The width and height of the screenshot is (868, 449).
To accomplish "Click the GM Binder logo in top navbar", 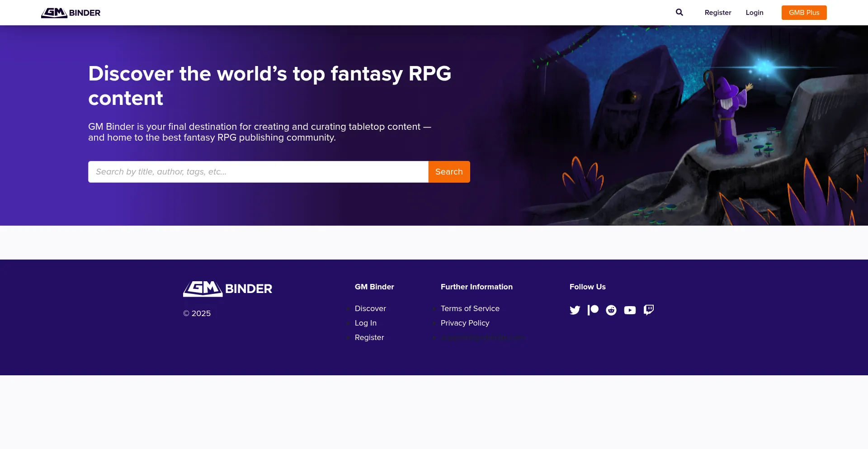I will [x=71, y=13].
